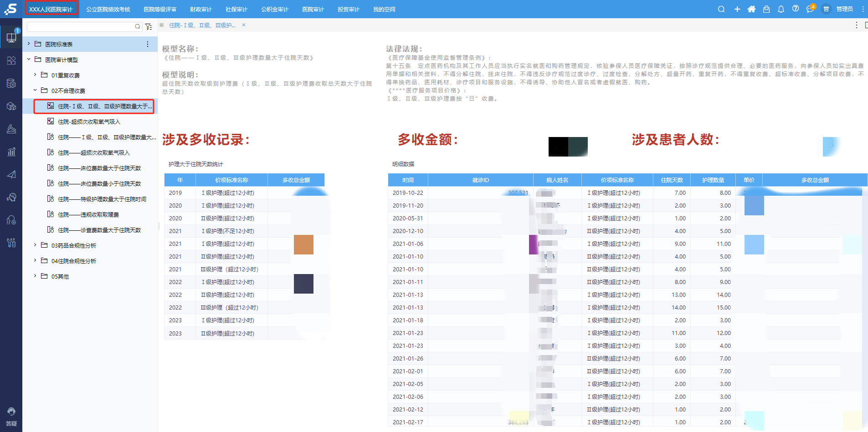View notifications with the bell icon
The height and width of the screenshot is (432, 868).
point(781,9)
